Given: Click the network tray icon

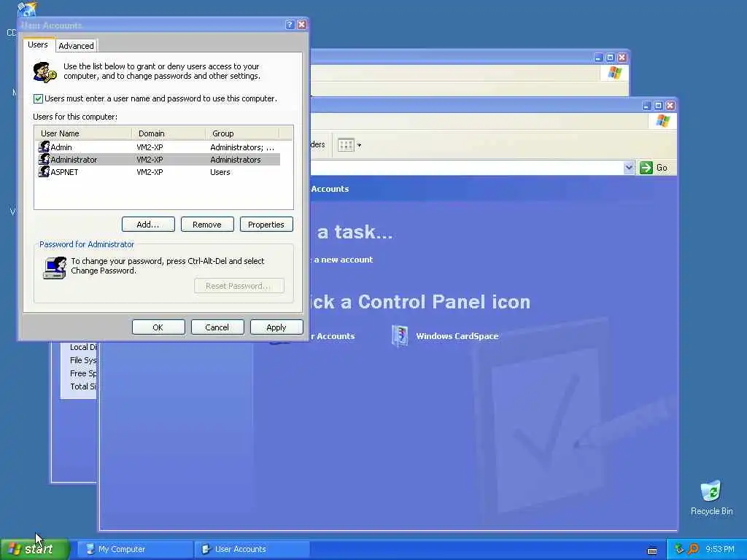Looking at the screenshot, I should (679, 549).
